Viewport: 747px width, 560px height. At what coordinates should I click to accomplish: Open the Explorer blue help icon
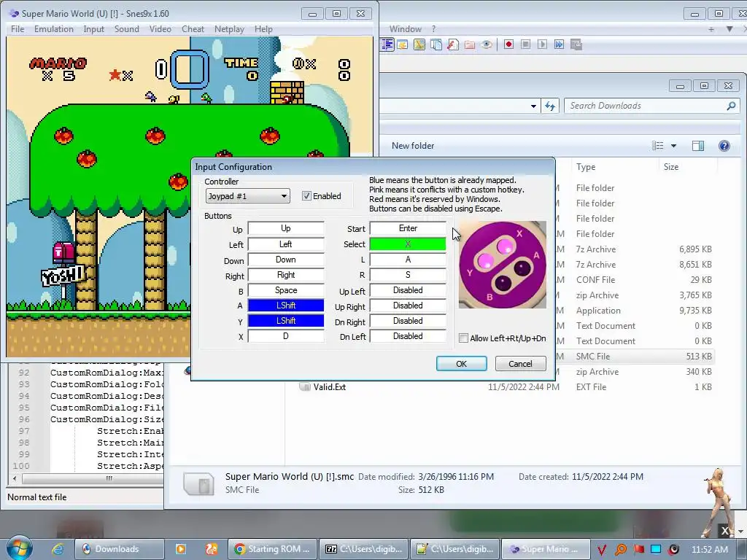[724, 146]
